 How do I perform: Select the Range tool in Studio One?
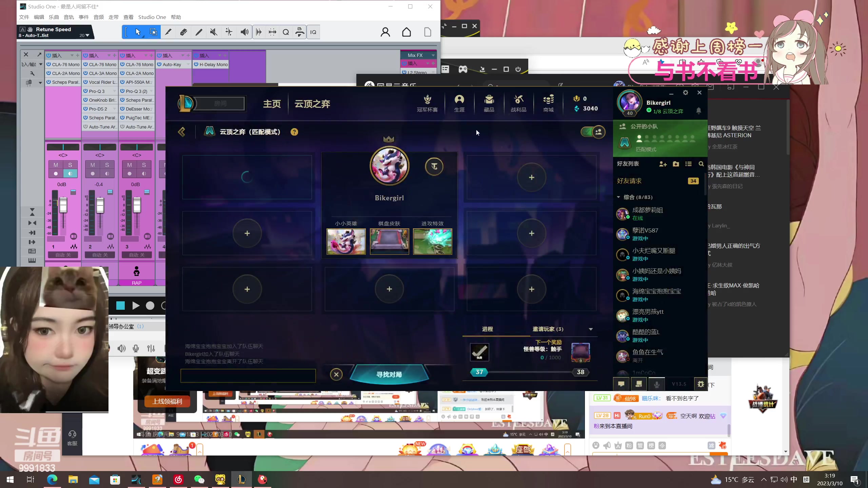coord(153,32)
